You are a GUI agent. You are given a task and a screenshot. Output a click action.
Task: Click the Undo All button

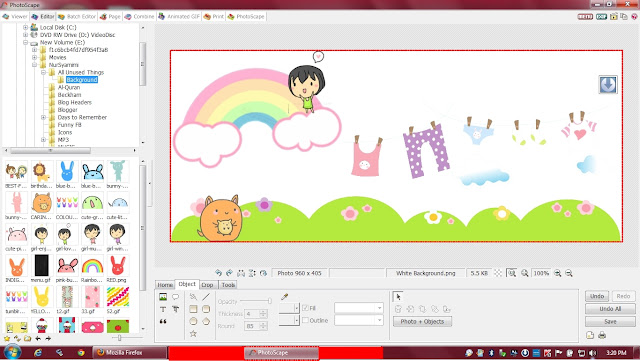coord(610,309)
